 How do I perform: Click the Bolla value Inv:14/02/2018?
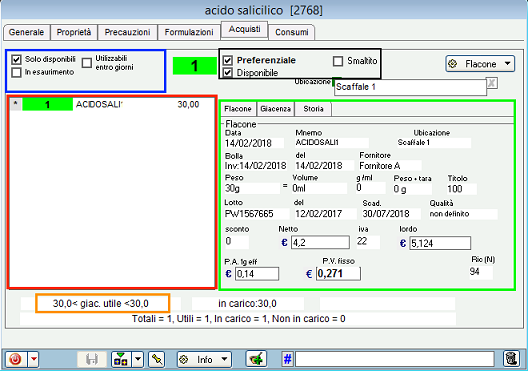point(256,166)
